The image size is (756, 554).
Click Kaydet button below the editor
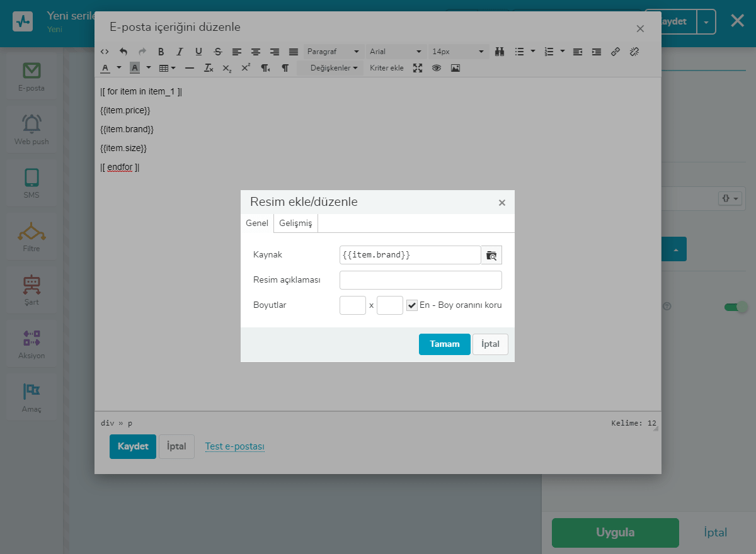tap(133, 446)
